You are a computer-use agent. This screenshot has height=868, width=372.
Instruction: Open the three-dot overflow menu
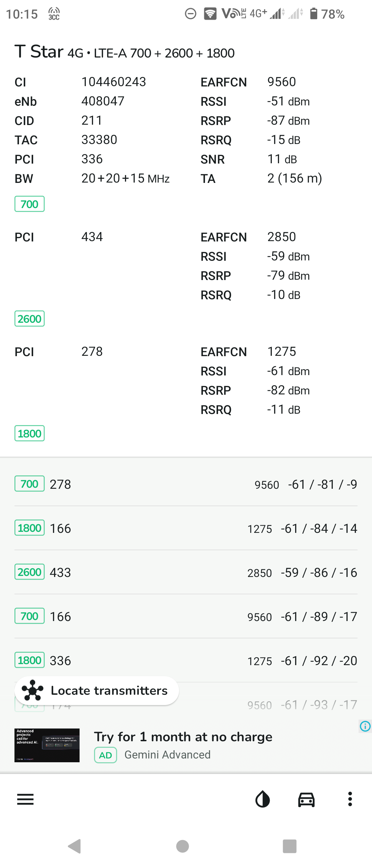tap(350, 799)
